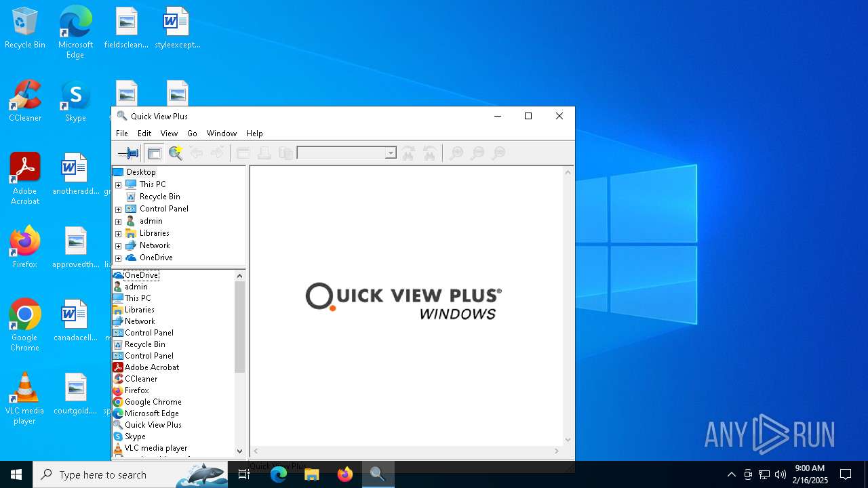This screenshot has width=868, height=488.
Task: Click the second binoculars icon before the zoom icons
Action: point(429,153)
